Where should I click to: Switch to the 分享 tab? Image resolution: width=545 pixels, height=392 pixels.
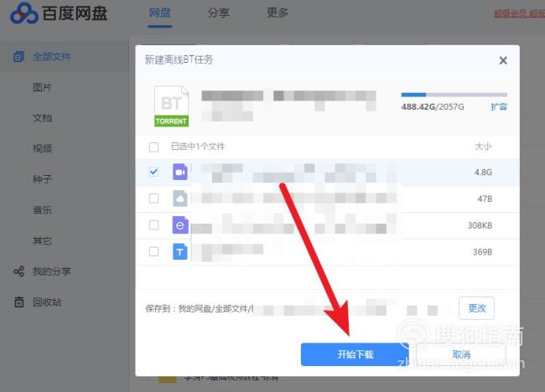pyautogui.click(x=219, y=13)
